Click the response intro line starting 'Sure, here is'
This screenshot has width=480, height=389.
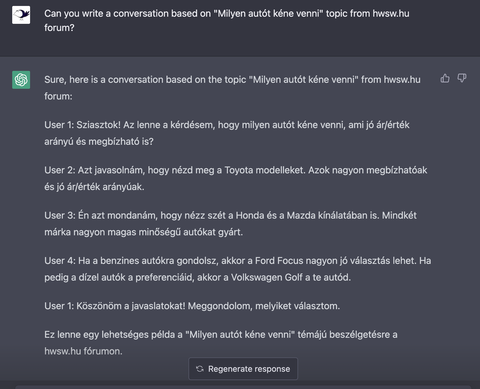(232, 88)
